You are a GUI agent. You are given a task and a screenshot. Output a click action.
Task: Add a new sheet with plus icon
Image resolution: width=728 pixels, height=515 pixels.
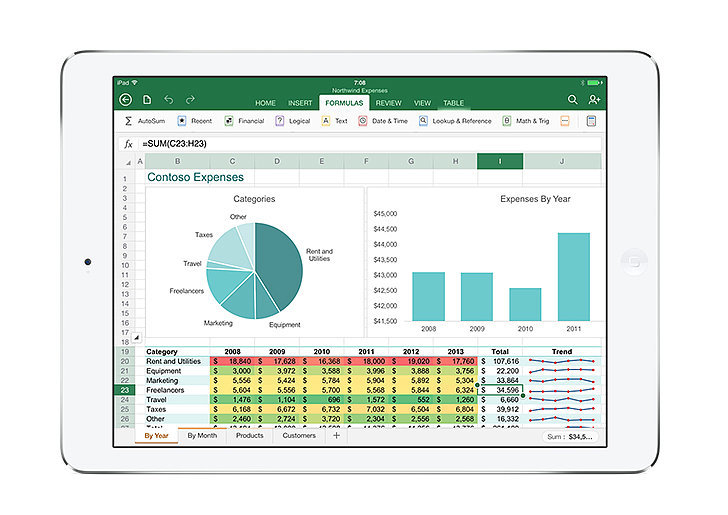click(x=337, y=436)
